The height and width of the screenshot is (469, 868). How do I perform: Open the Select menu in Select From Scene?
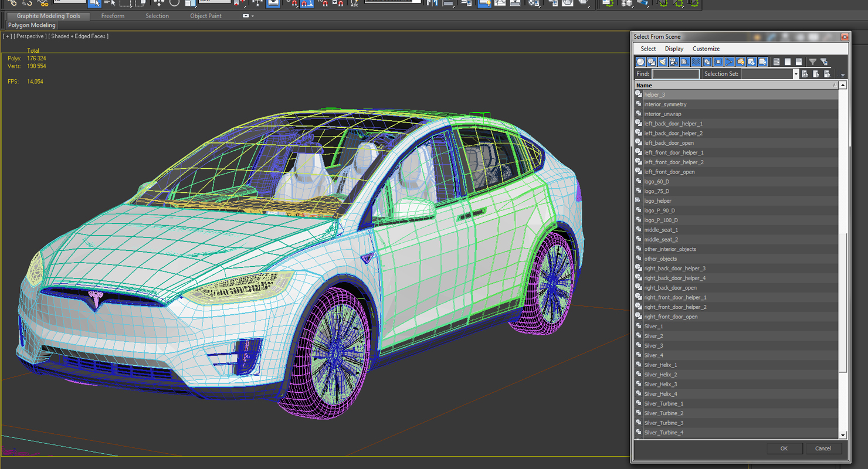point(648,49)
